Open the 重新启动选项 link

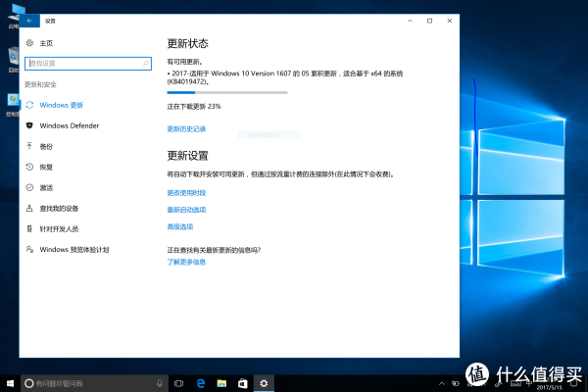click(x=186, y=210)
